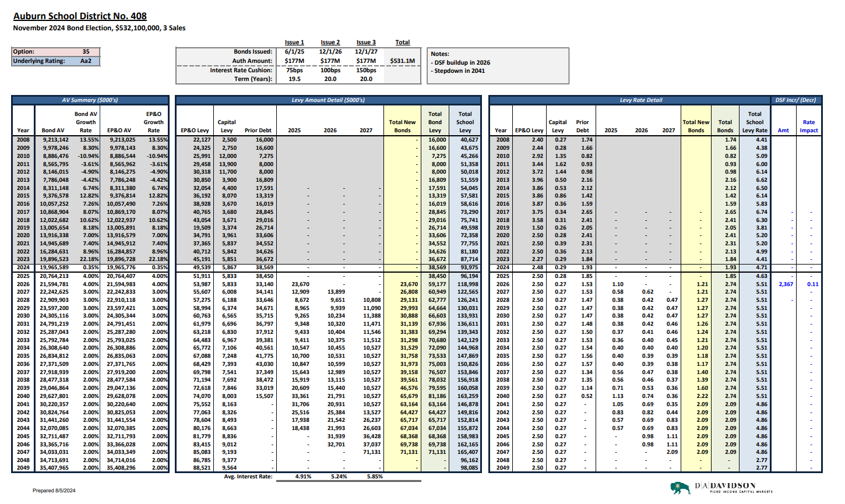The width and height of the screenshot is (845, 504).
Task: Click the 'DSF Incr/ (Decr)' section header
Action: (x=795, y=100)
